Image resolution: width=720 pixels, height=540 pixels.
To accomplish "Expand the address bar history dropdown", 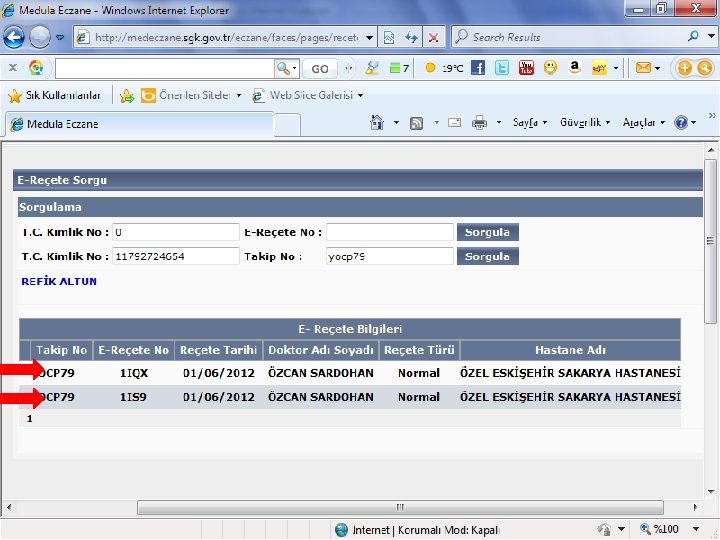I will (369, 38).
